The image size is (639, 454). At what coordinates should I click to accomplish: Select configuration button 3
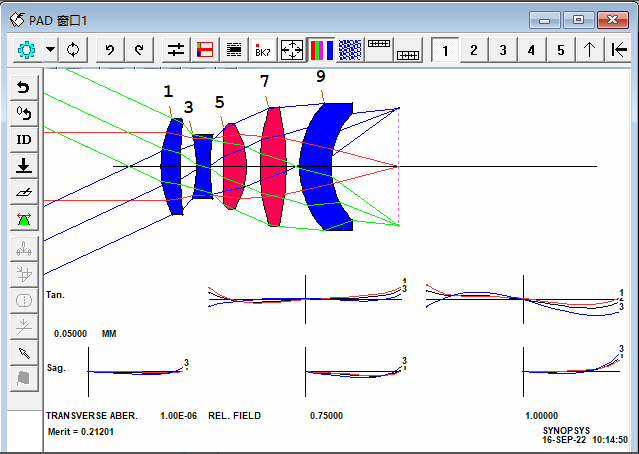503,50
